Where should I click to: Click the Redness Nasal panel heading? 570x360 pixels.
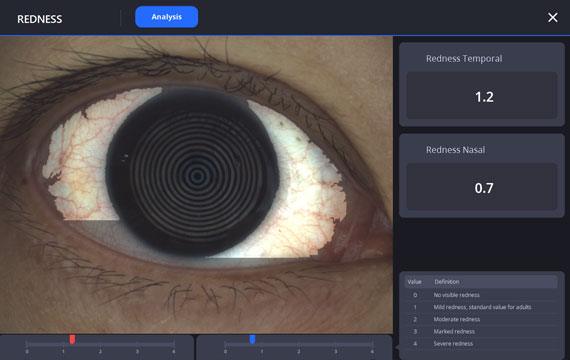455,150
